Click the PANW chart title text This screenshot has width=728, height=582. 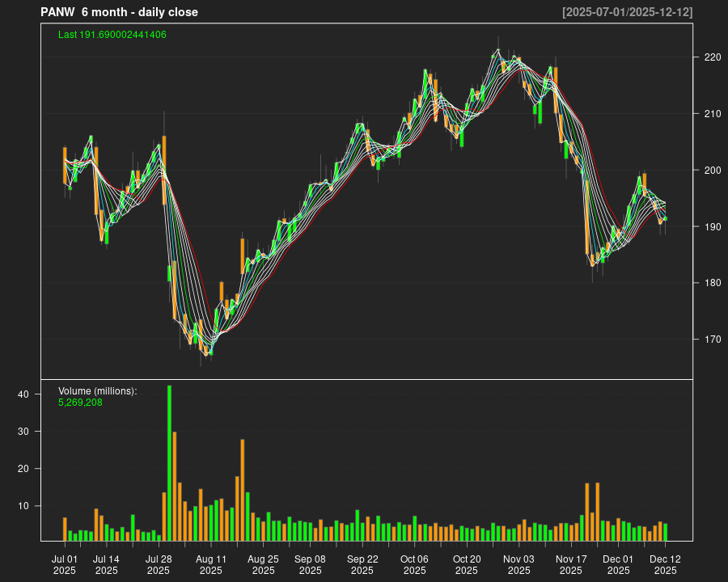(x=120, y=12)
